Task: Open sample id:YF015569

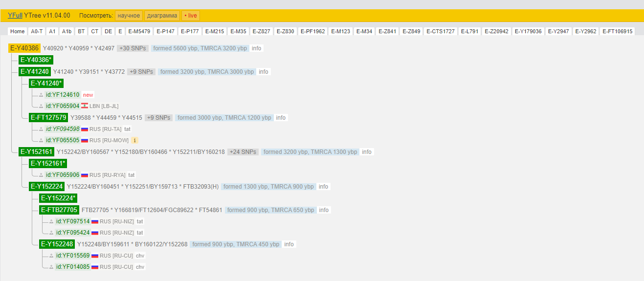Action: coord(73,256)
